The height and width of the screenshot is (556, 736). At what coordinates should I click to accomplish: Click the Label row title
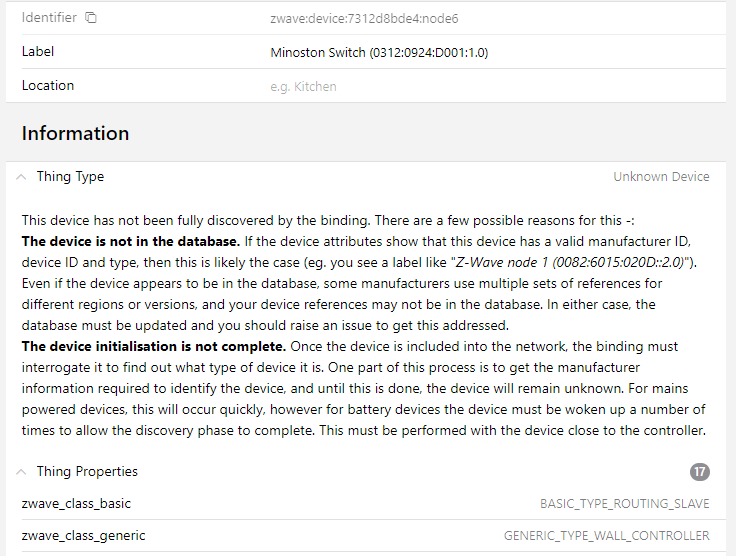point(38,51)
